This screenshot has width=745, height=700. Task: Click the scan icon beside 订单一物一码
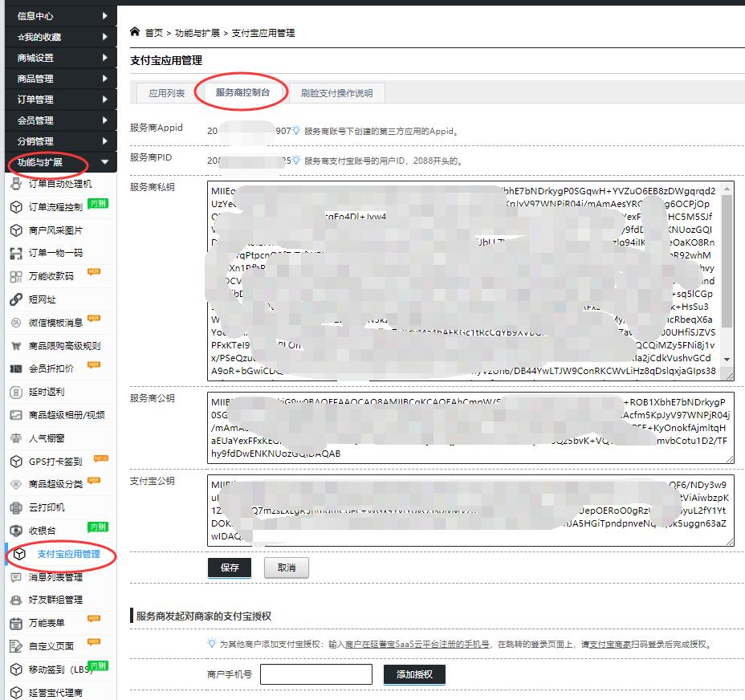pyautogui.click(x=16, y=254)
